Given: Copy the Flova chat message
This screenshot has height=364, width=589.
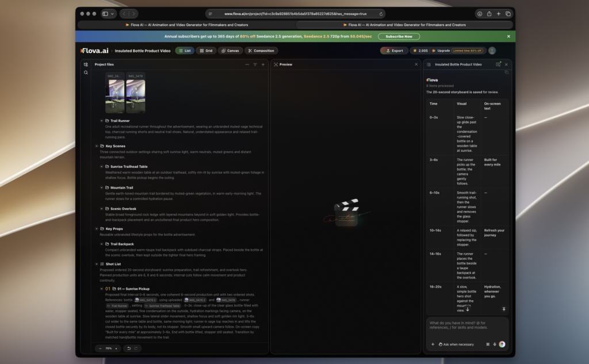Looking at the screenshot, I should 506,72.
